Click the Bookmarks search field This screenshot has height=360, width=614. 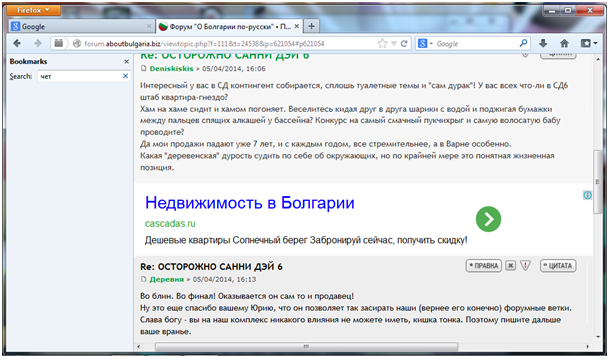click(83, 76)
